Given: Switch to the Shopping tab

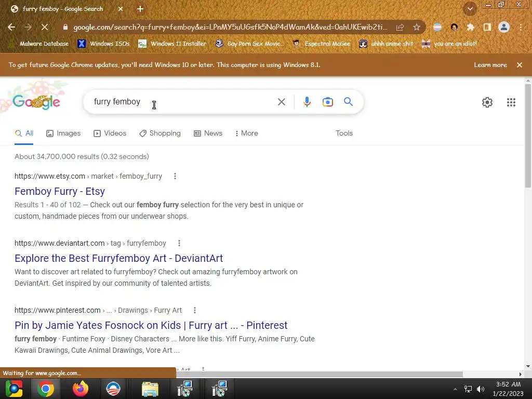Looking at the screenshot, I should 160,134.
